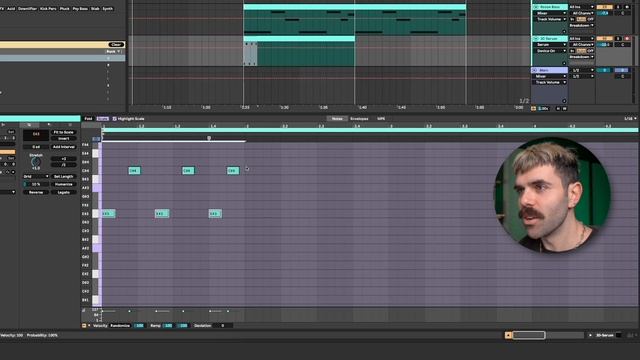Switch to the MPE tab

pos(381,119)
